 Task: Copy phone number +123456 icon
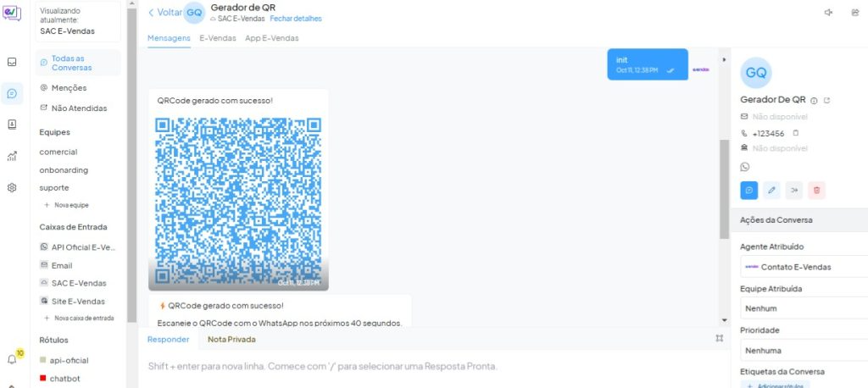tap(795, 133)
